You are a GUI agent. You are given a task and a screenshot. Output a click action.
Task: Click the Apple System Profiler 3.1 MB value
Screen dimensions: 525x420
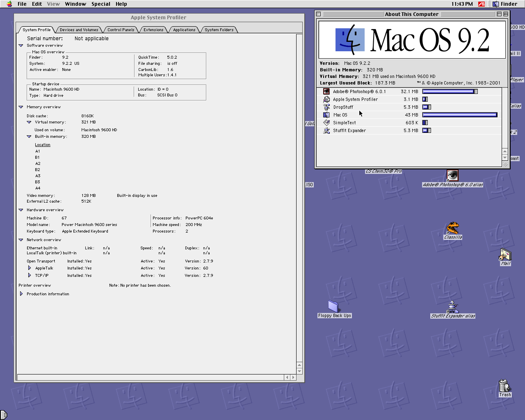(411, 99)
